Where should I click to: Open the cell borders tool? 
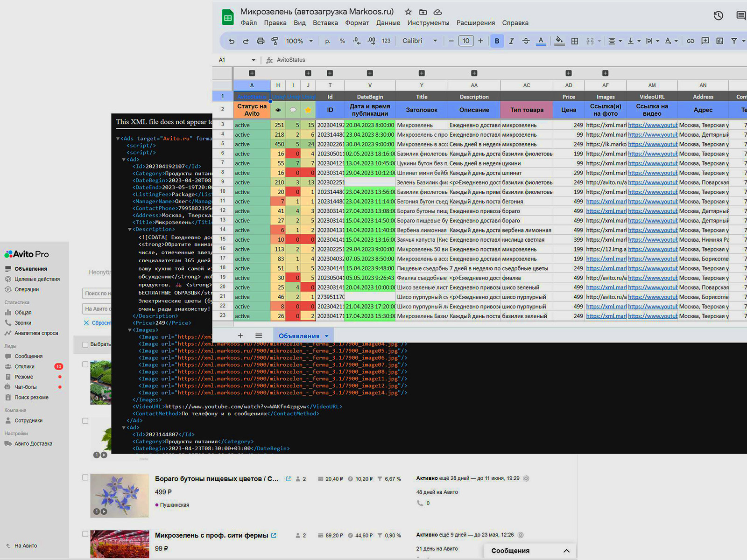pos(575,41)
